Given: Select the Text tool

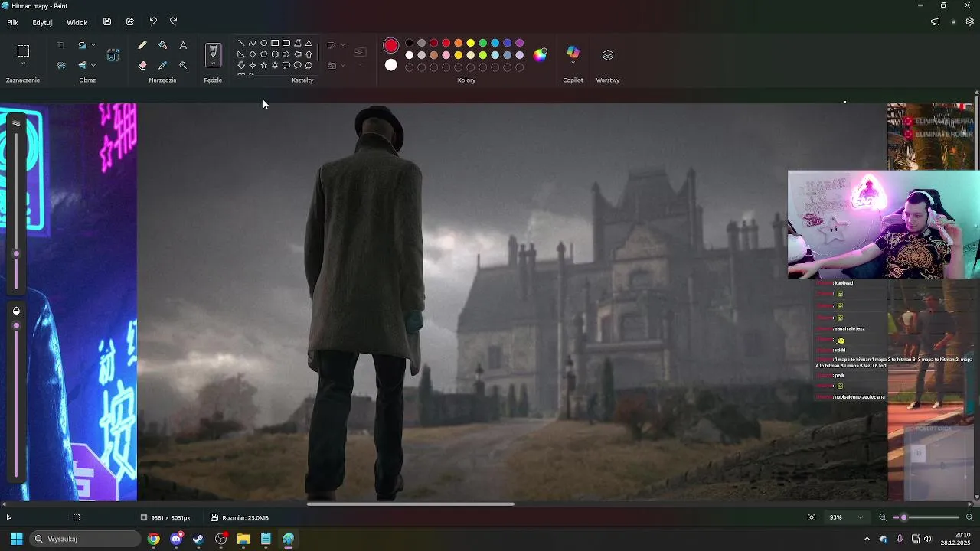Looking at the screenshot, I should click(x=183, y=45).
